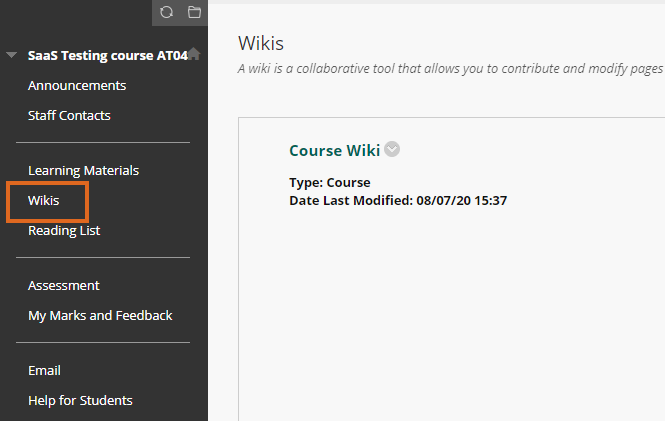Open Course Wiki options chevron
This screenshot has height=421, width=665.
[392, 149]
